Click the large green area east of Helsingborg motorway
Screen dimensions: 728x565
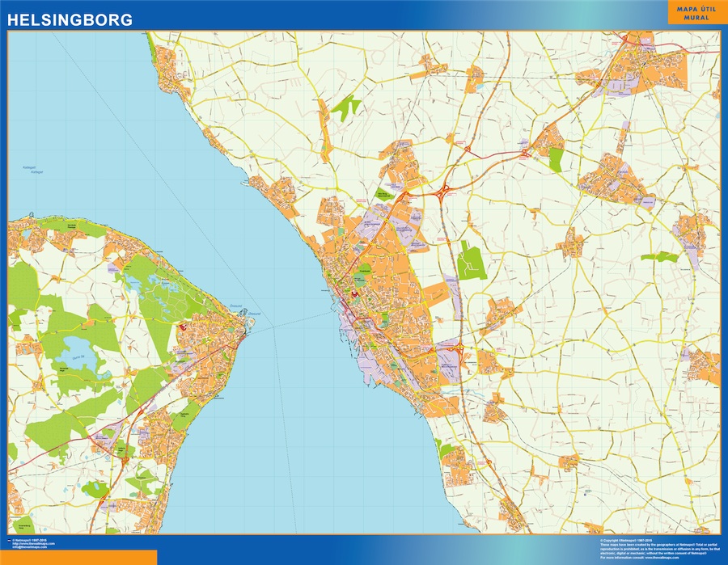[470, 262]
